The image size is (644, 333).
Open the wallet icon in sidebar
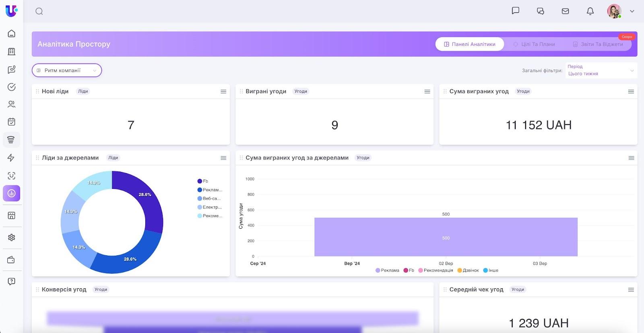coord(11,260)
